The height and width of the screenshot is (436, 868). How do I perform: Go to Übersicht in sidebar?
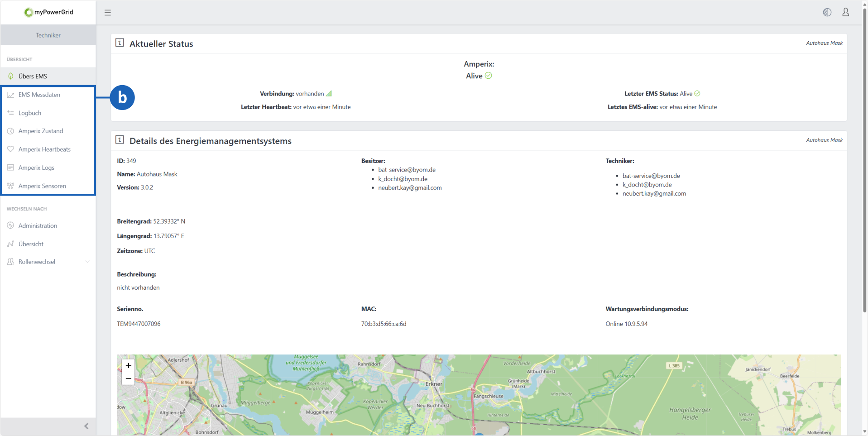click(31, 244)
